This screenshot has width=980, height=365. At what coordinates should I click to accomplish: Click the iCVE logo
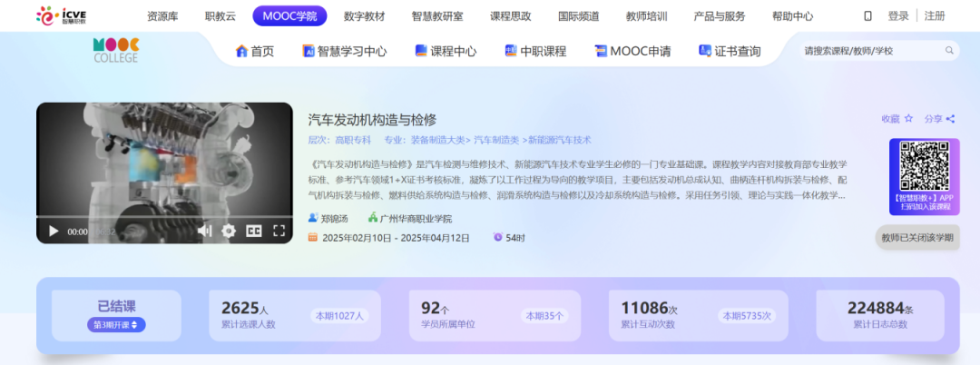click(x=59, y=15)
